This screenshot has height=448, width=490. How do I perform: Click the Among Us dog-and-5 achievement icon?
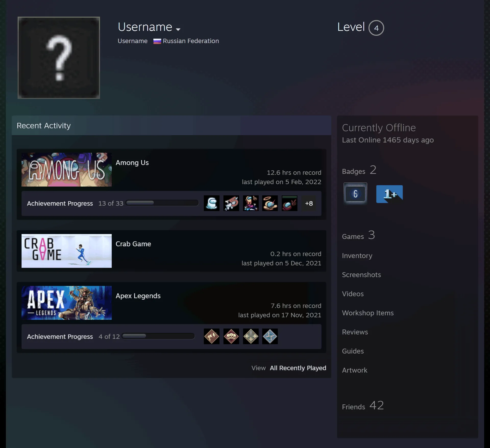click(x=231, y=203)
